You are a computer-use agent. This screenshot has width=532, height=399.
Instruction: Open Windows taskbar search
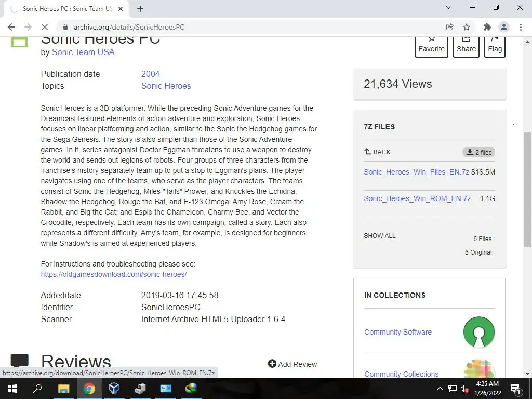[37, 389]
